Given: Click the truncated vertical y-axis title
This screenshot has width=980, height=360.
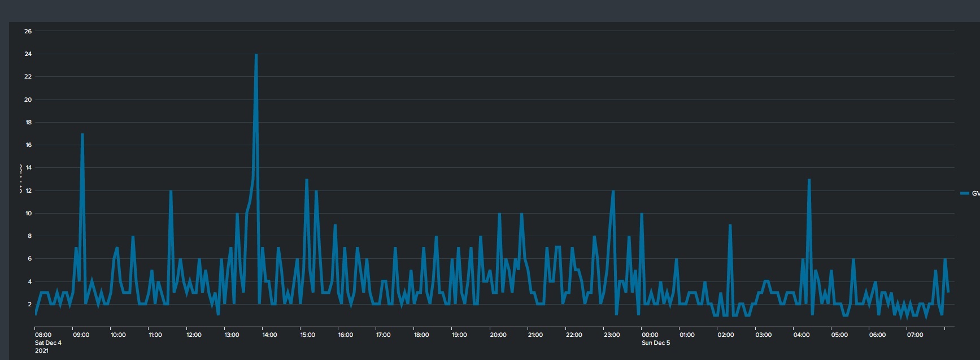Looking at the screenshot, I should 20,179.
